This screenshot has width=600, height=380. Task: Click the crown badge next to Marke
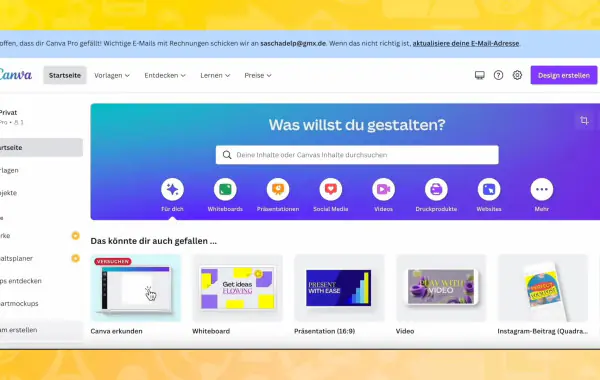click(x=75, y=236)
